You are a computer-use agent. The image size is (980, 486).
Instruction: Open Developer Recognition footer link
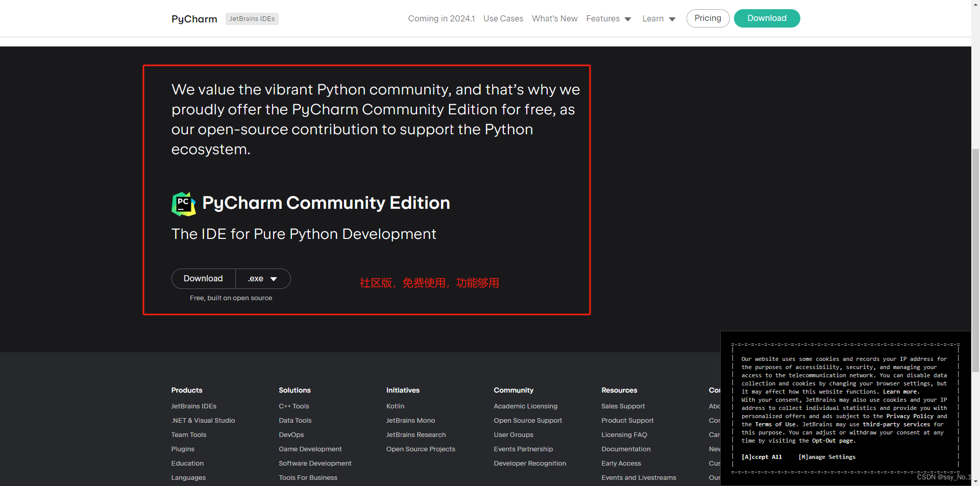pyautogui.click(x=530, y=464)
